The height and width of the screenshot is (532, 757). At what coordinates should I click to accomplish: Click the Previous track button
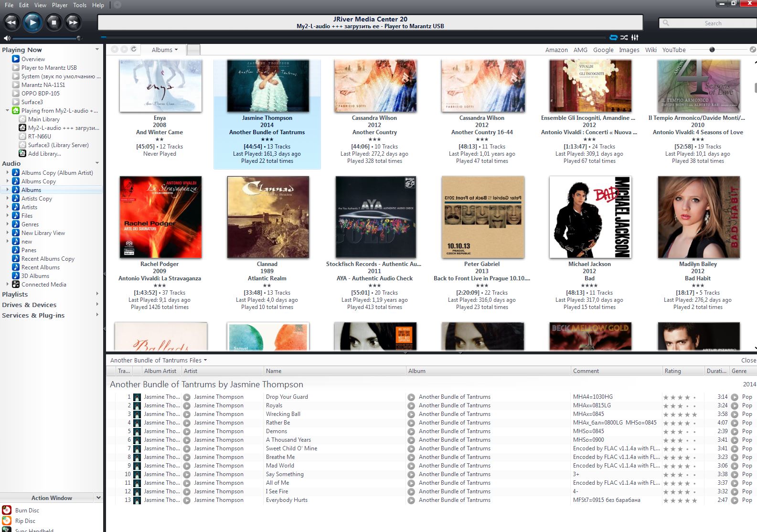(11, 22)
